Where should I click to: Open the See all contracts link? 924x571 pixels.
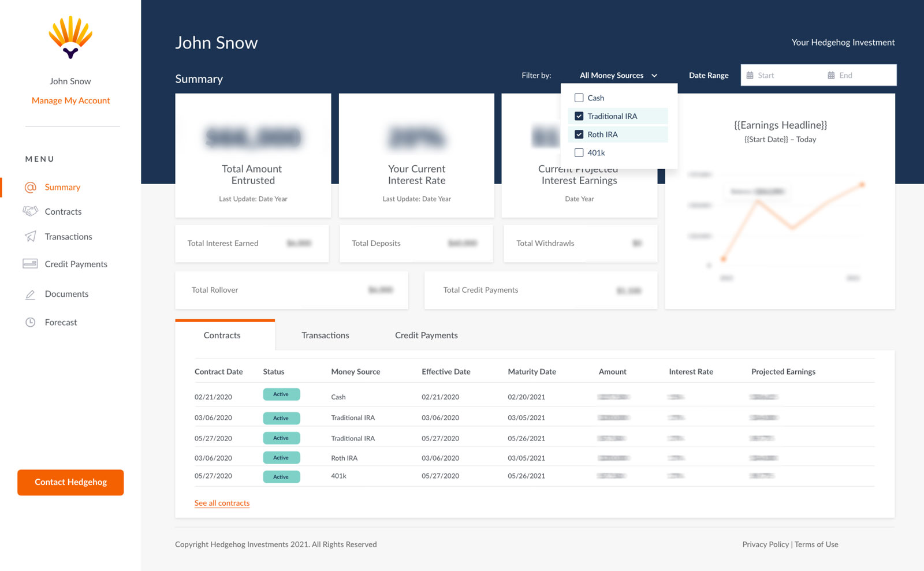pos(222,503)
